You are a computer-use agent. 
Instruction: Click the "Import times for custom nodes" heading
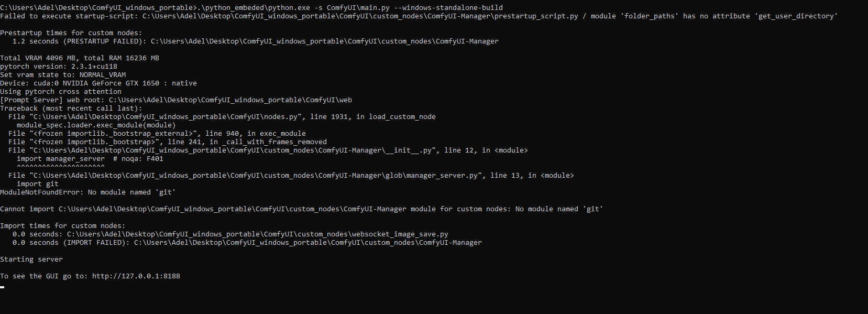(x=63, y=226)
